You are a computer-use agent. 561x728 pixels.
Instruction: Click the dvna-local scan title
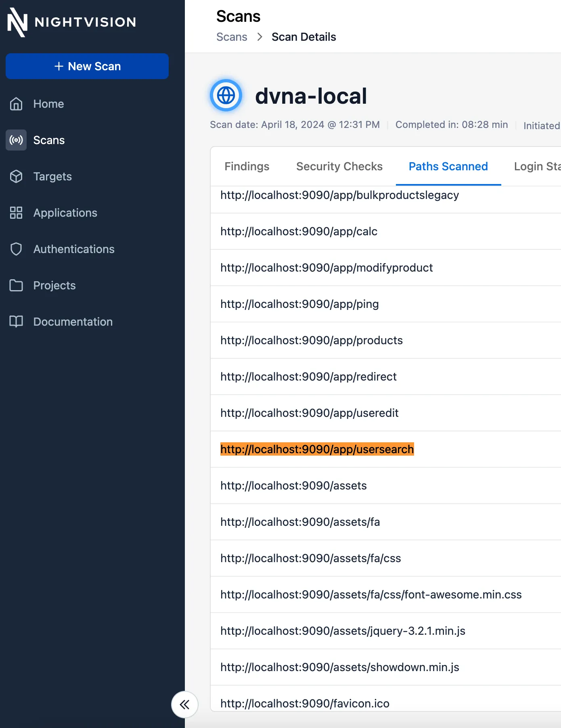(x=311, y=96)
